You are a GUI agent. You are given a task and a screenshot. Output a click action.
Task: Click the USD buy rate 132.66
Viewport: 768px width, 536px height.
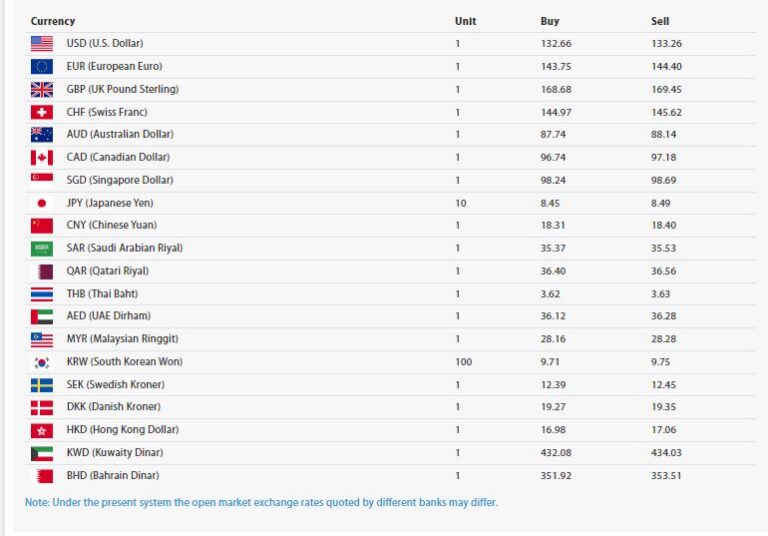pos(556,44)
